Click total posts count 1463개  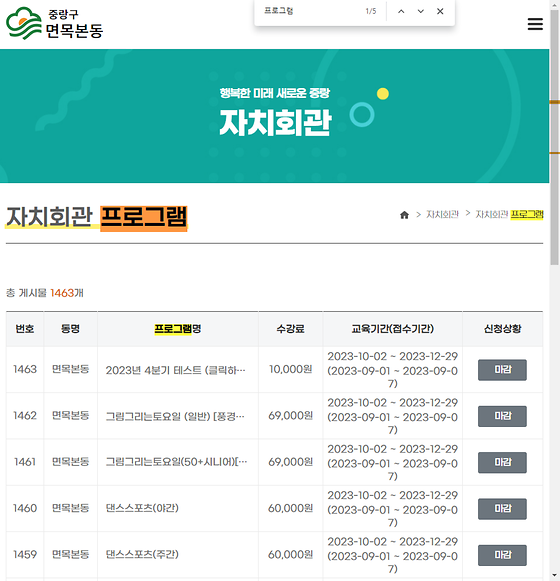(67, 293)
